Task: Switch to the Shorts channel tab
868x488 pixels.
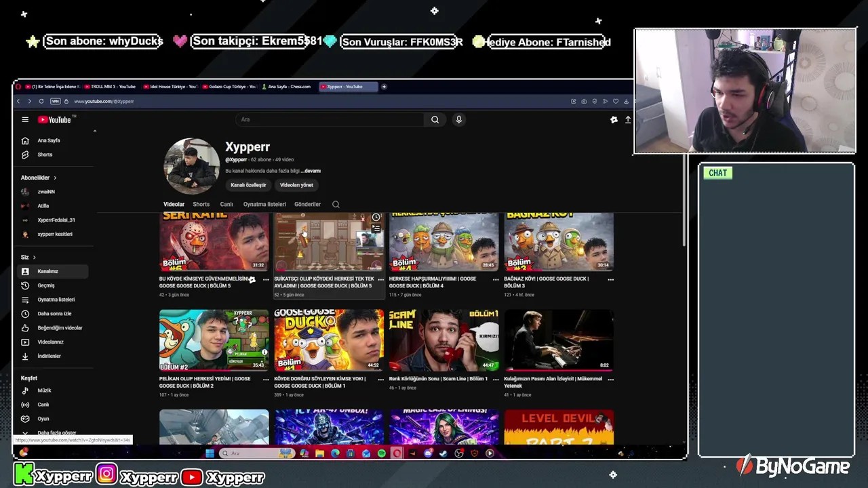Action: click(x=201, y=204)
